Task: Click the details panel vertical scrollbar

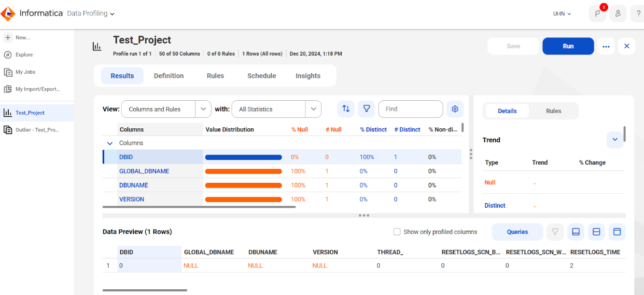Action: pos(624,134)
